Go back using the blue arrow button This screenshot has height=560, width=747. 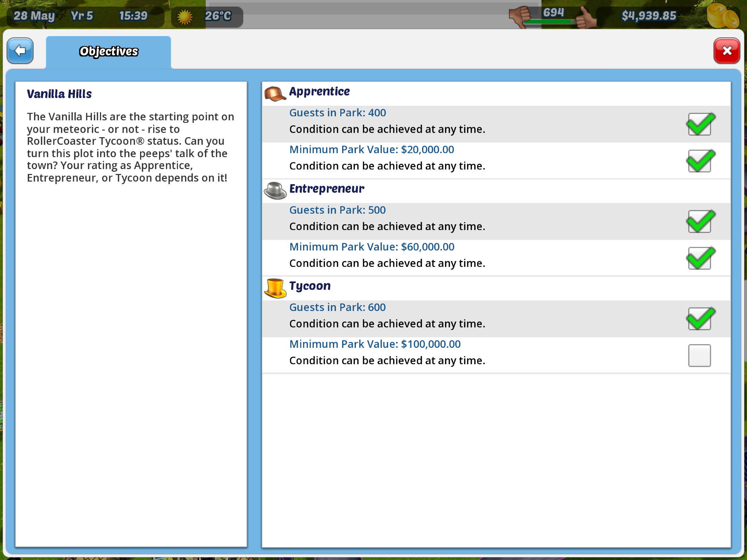click(20, 51)
